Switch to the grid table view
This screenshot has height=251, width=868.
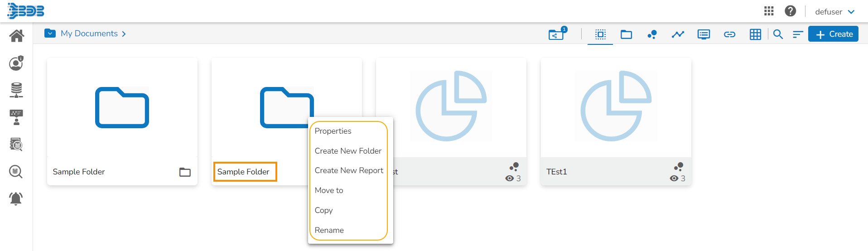tap(755, 34)
